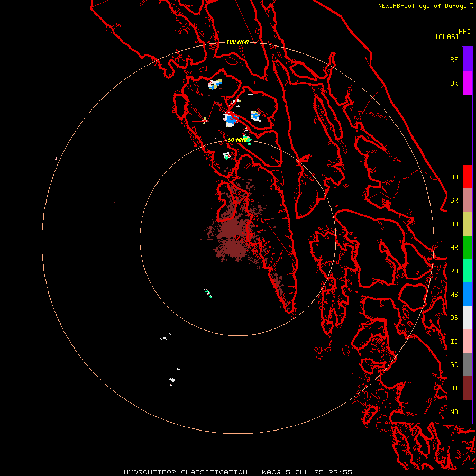Click the [CLAS] units label
Screen dimensions: 476x476
click(x=447, y=36)
